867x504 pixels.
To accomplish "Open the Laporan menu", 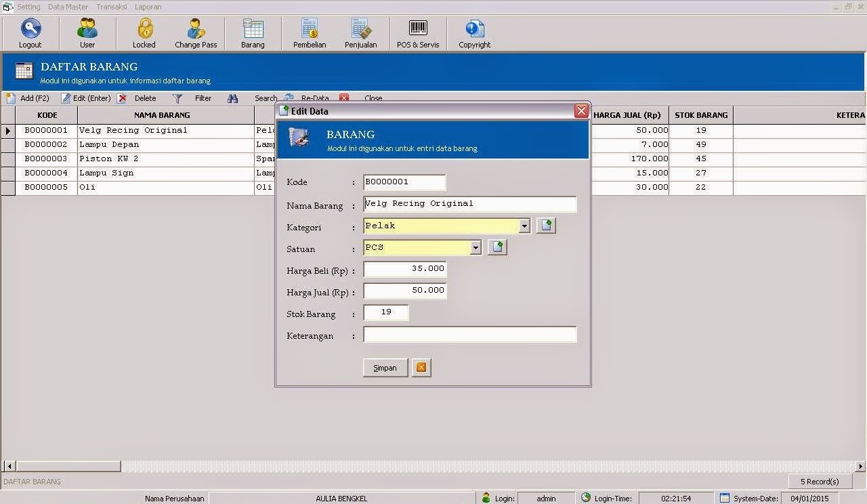I will click(148, 7).
